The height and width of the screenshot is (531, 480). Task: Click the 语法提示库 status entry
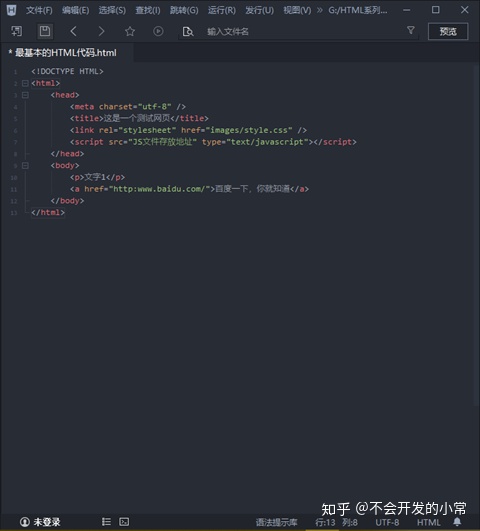click(x=276, y=523)
